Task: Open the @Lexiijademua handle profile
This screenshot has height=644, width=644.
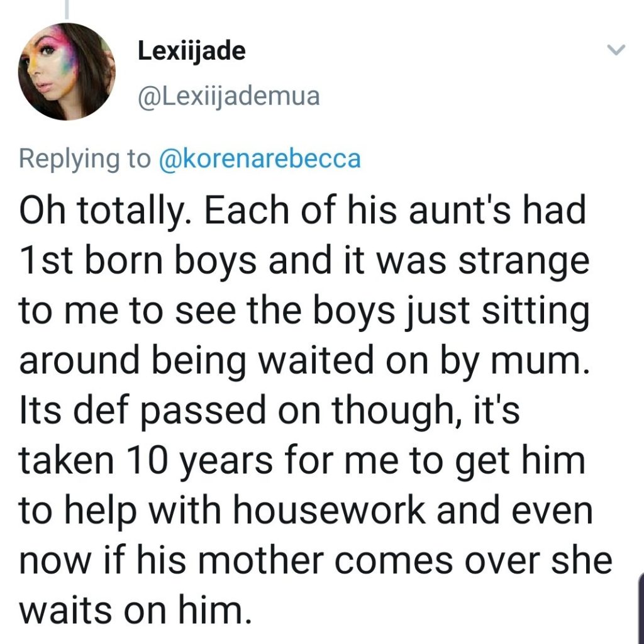Action: (x=229, y=97)
